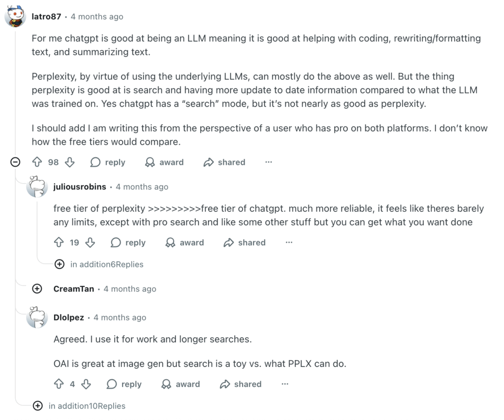Upvote juliousrobins' comment

tap(59, 242)
